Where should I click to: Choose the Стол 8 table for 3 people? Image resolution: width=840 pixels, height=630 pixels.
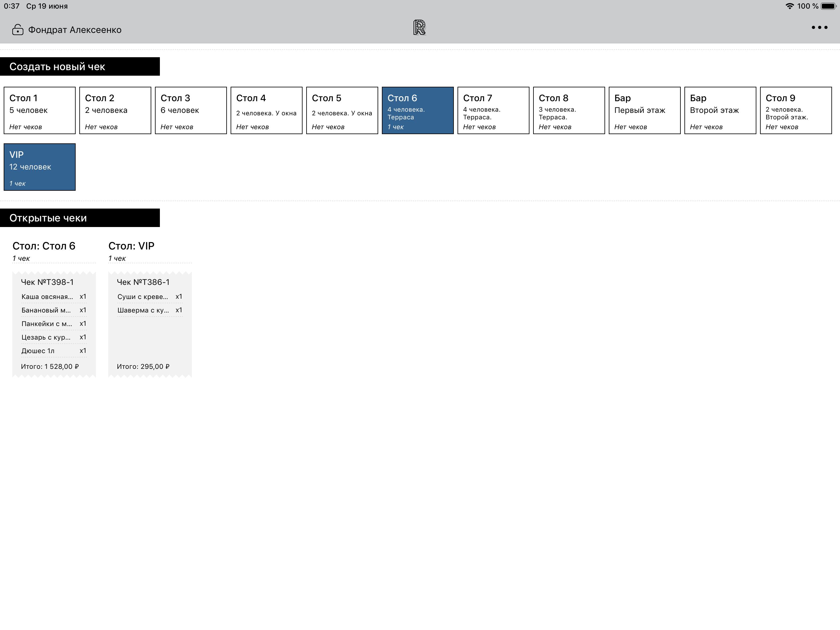[x=569, y=110]
